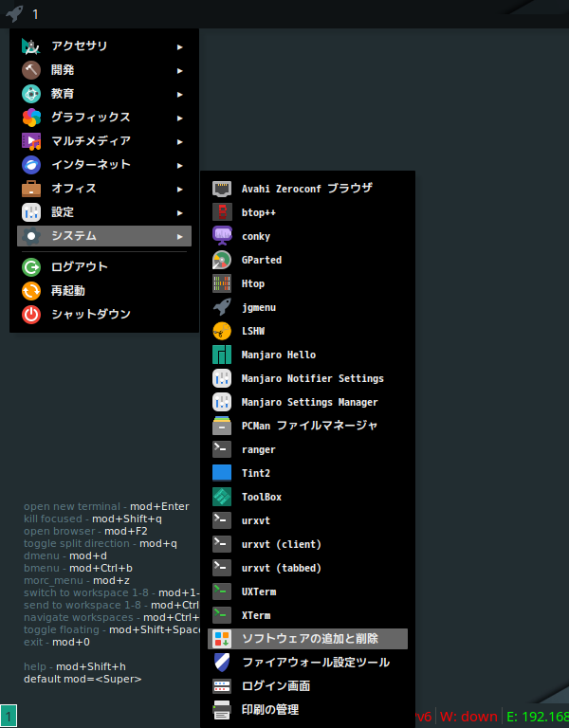This screenshot has height=728, width=569.
Task: Click the Tint2 blue square icon
Action: pyautogui.click(x=222, y=473)
